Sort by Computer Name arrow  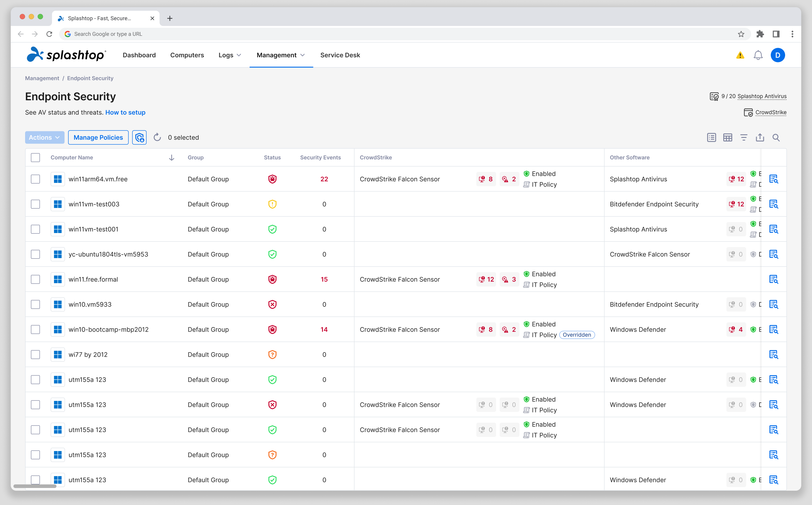coord(171,157)
